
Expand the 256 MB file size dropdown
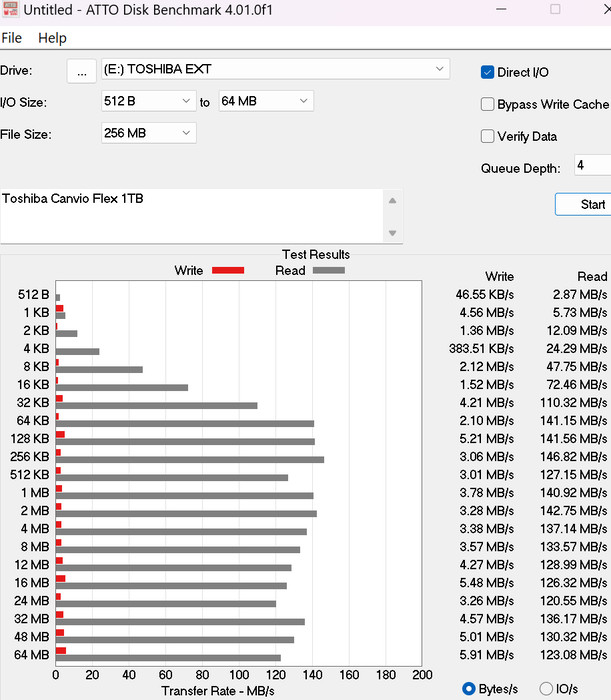point(149,133)
